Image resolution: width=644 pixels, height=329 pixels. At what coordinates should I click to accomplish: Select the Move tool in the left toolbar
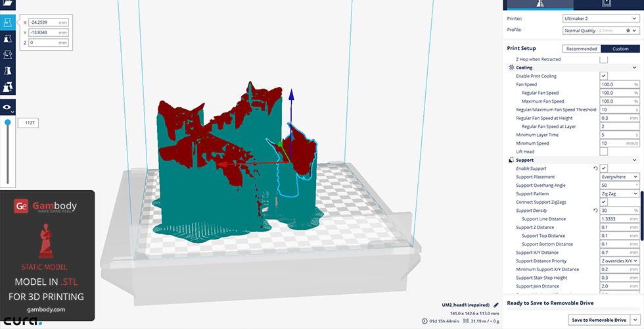[x=7, y=22]
